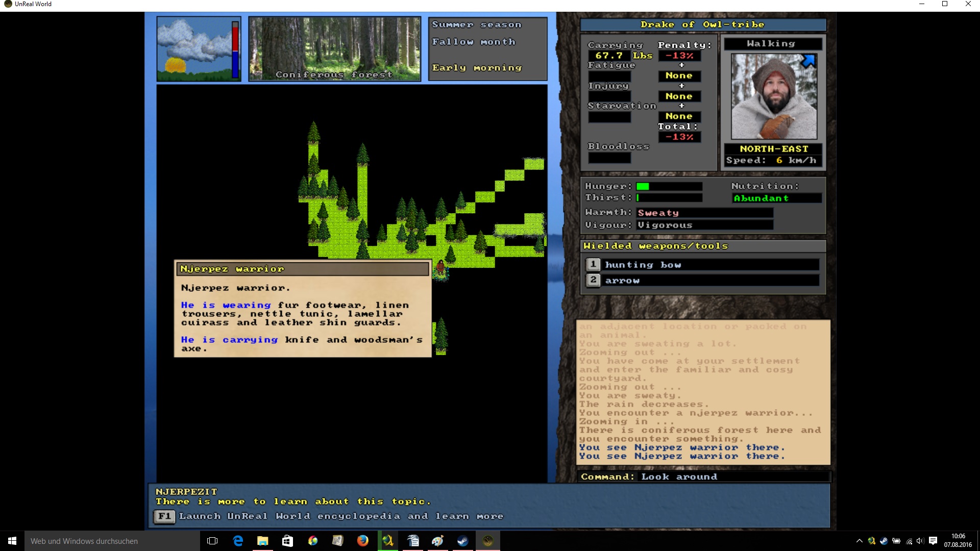Image resolution: width=980 pixels, height=551 pixels.
Task: Open the Steam taskbar icon
Action: [462, 541]
